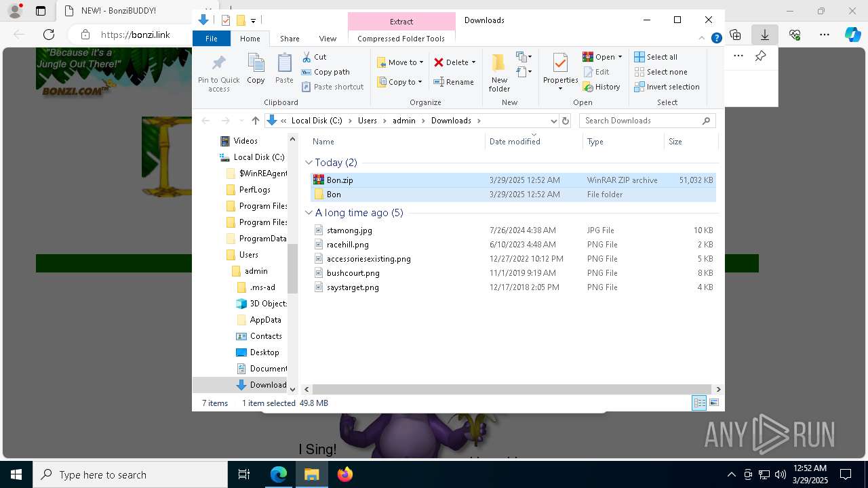This screenshot has height=488, width=868.
Task: Open the Windows Start menu
Action: [x=16, y=474]
